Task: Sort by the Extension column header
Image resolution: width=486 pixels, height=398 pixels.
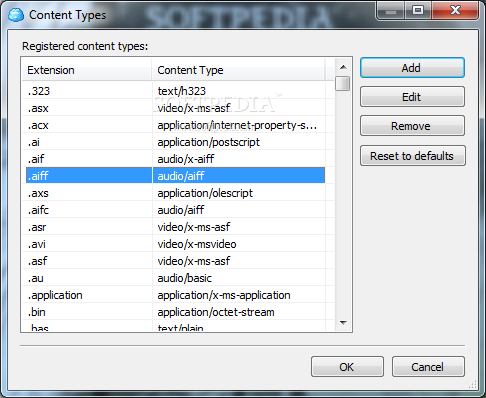Action: (x=87, y=70)
